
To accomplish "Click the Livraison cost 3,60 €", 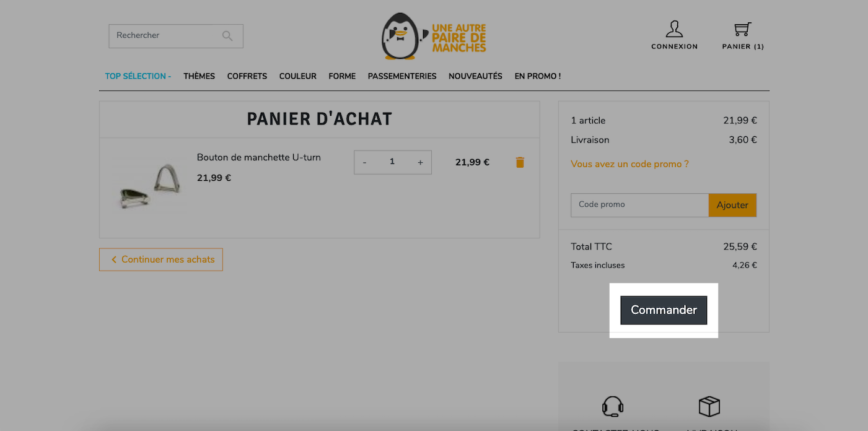I will pyautogui.click(x=743, y=140).
